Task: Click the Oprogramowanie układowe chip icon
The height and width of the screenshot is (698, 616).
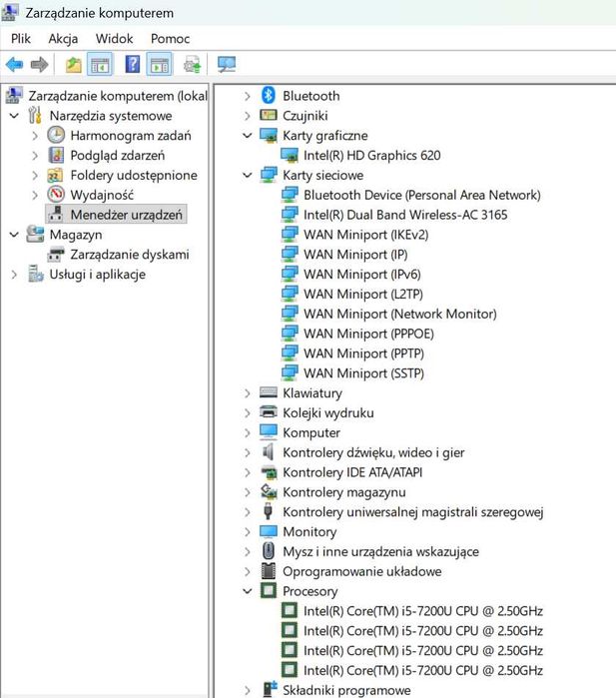Action: pyautogui.click(x=268, y=571)
